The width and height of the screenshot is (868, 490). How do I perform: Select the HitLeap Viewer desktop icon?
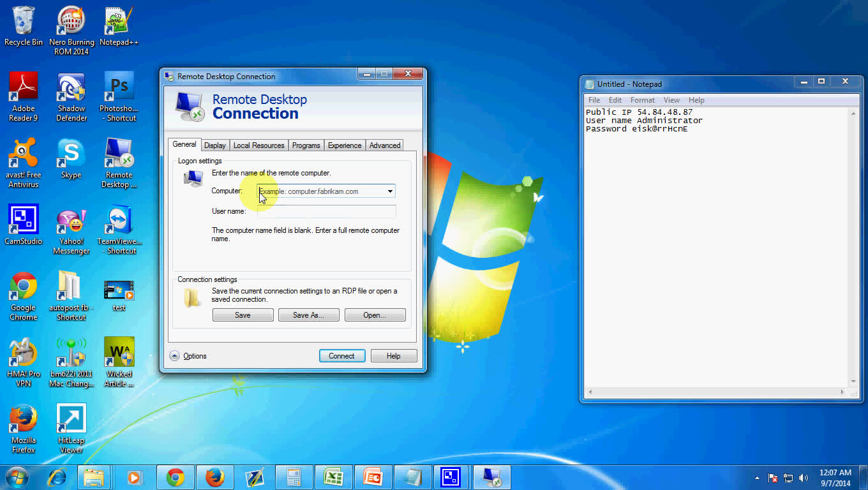[x=71, y=428]
